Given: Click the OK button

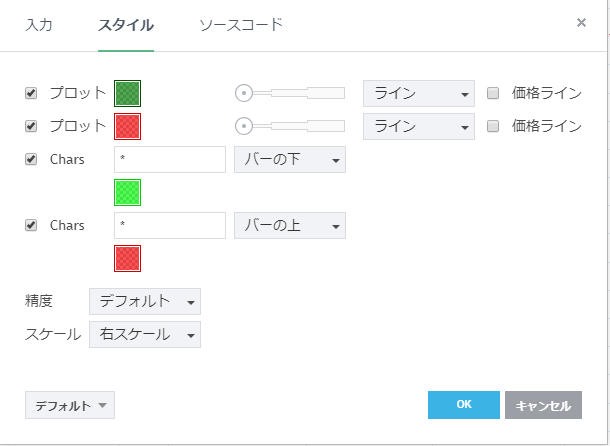Looking at the screenshot, I should point(463,405).
